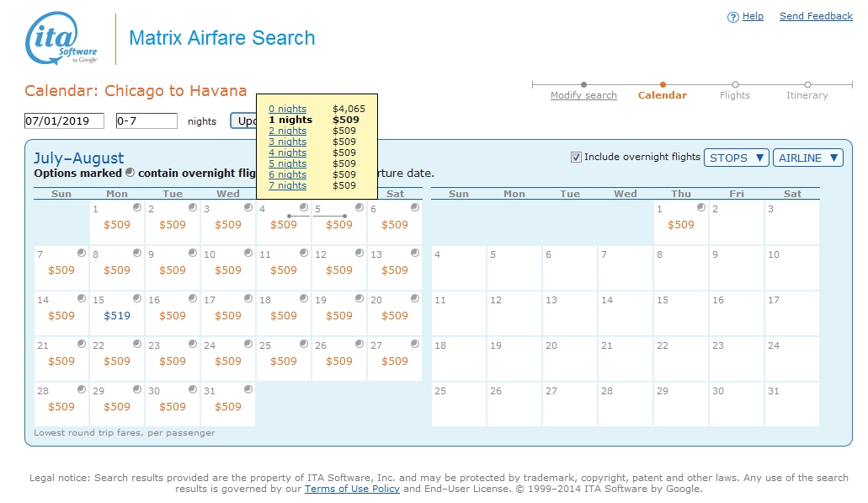Open the Modify search step
The height and width of the screenshot is (503, 868).
583,95
